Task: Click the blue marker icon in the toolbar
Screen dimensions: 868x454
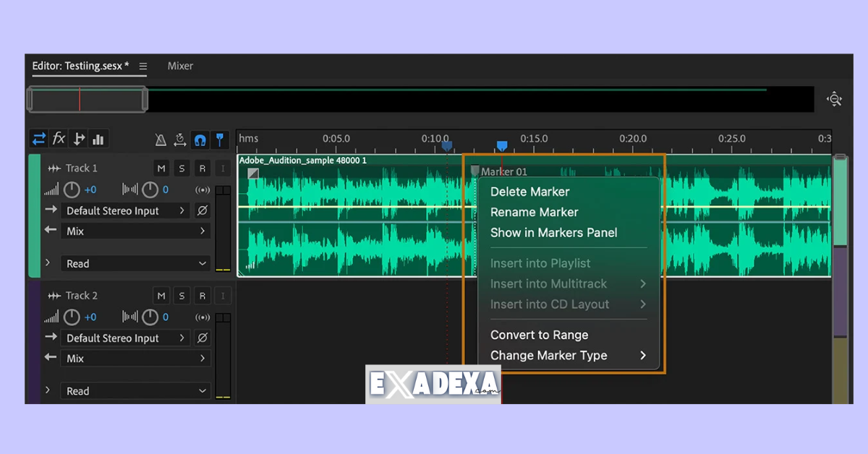Action: click(220, 139)
